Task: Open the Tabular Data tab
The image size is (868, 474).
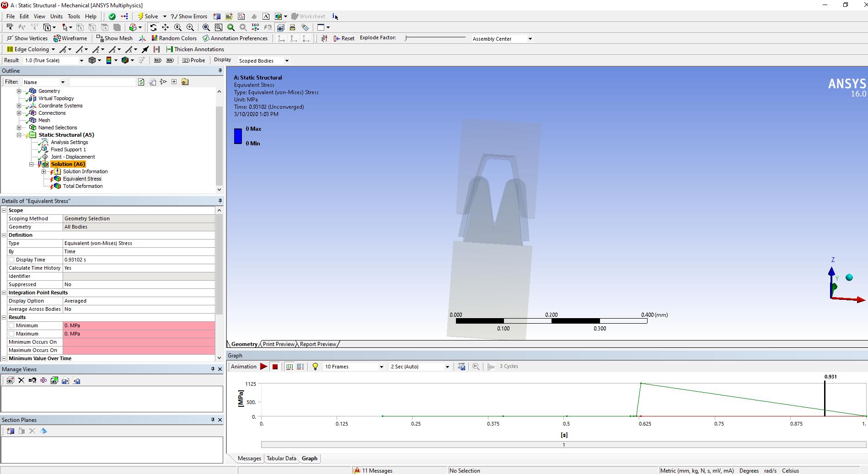Action: point(281,458)
